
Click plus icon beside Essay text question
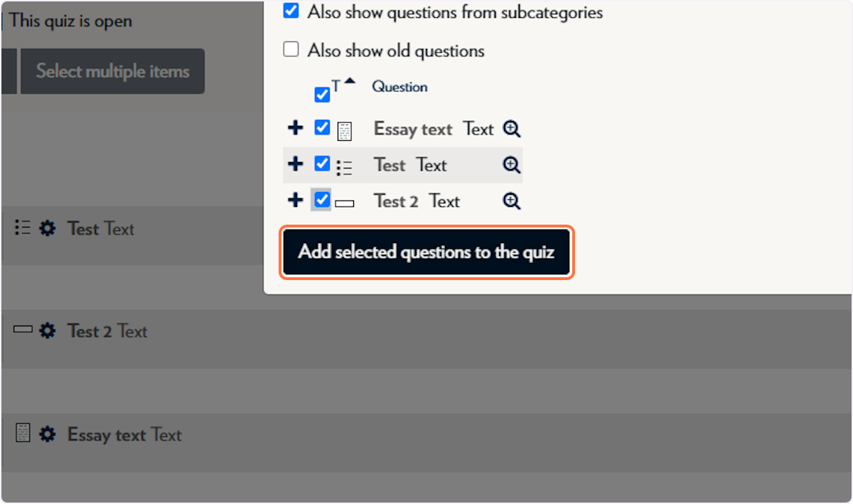[x=295, y=129]
